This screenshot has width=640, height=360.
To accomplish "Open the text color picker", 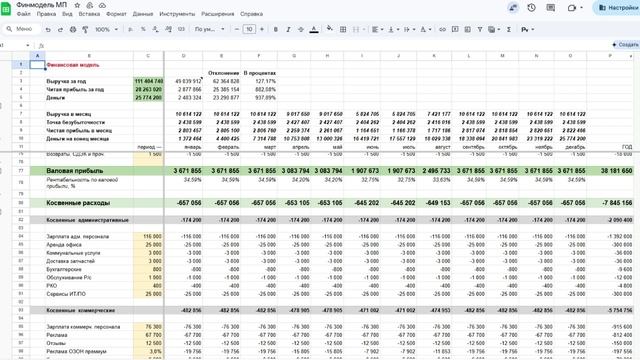I will click(x=314, y=29).
